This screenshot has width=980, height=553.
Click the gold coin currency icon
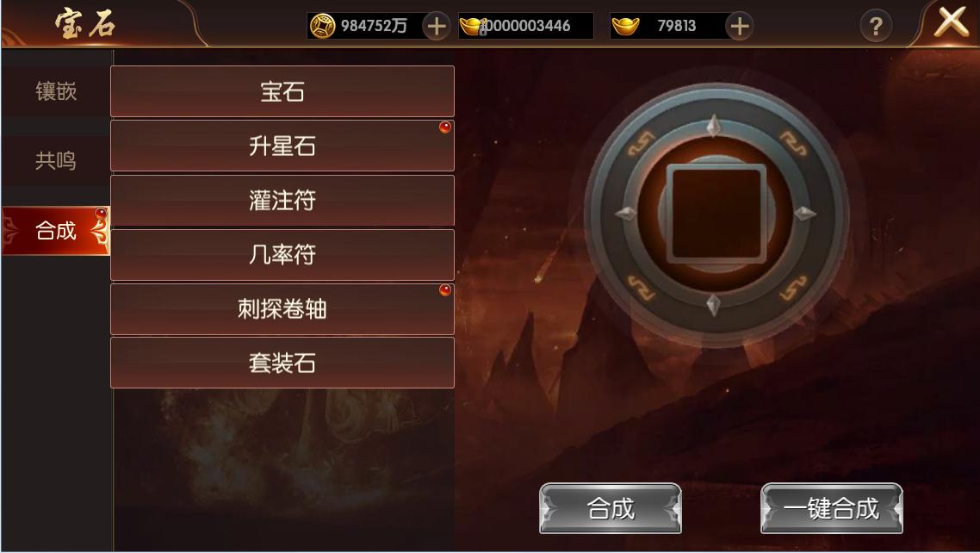click(322, 26)
